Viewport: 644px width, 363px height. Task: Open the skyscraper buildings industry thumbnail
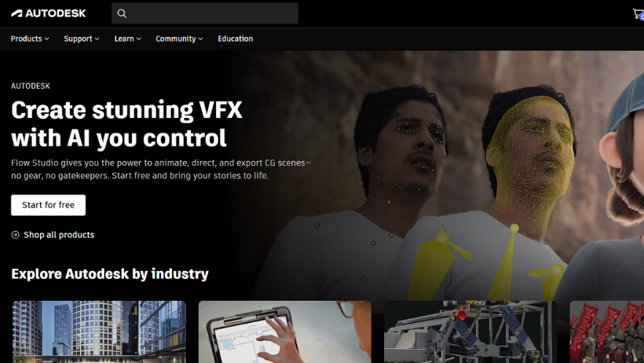click(99, 332)
